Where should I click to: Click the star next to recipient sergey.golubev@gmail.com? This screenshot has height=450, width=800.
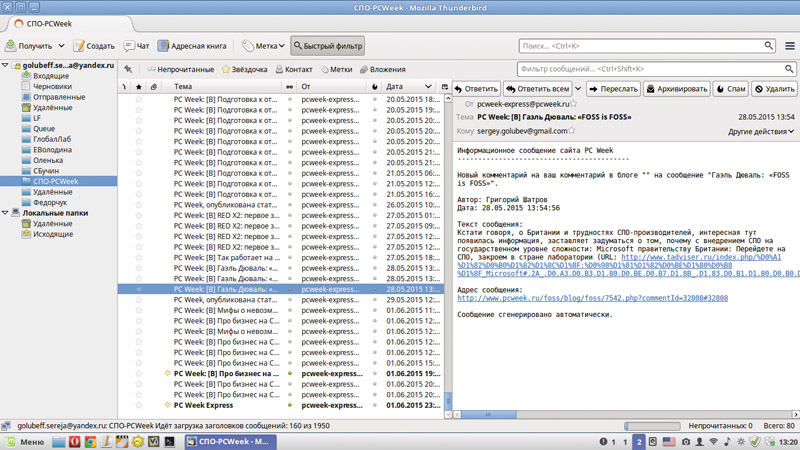pyautogui.click(x=571, y=131)
